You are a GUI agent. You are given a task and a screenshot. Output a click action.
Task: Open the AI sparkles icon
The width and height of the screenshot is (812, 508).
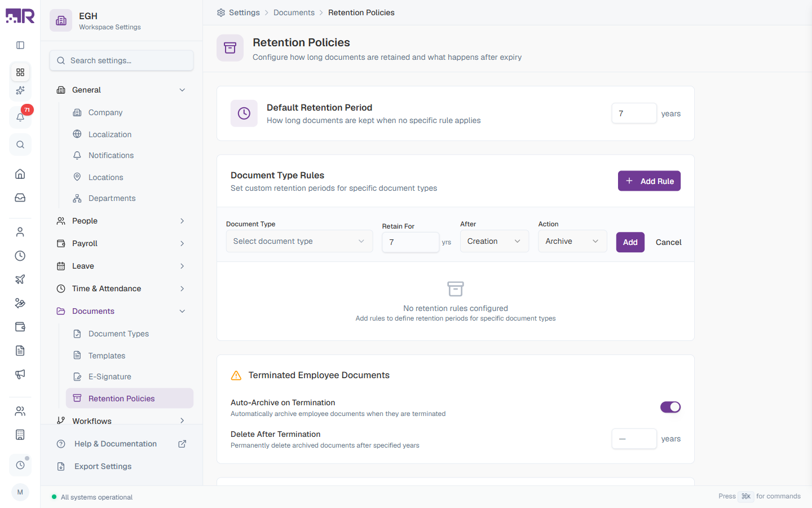tap(20, 90)
